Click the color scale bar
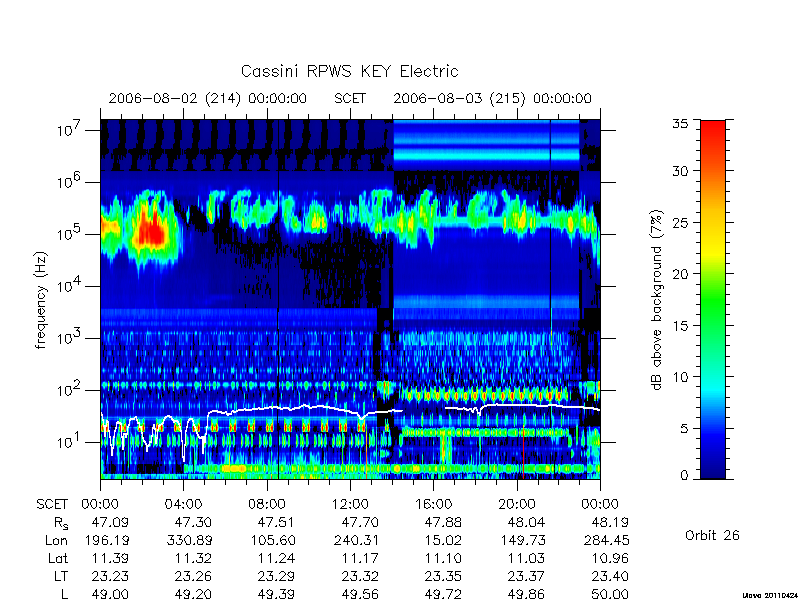The image size is (800, 600). (x=713, y=299)
